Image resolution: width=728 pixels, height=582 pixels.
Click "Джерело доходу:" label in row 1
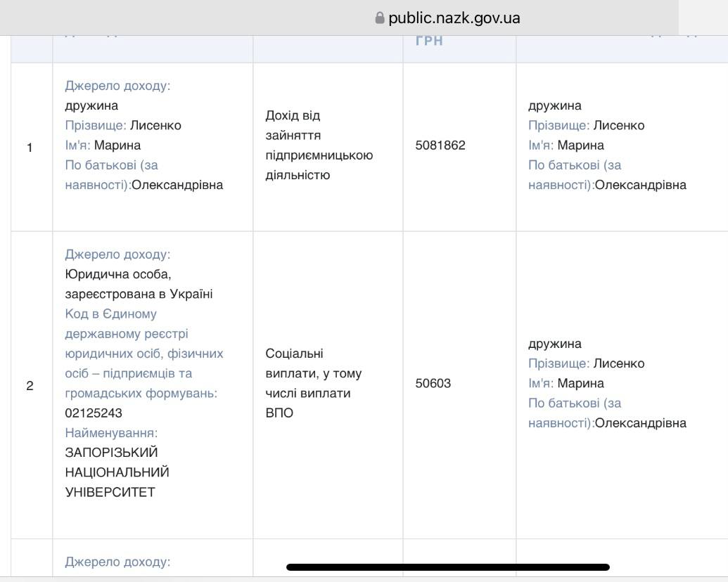117,86
